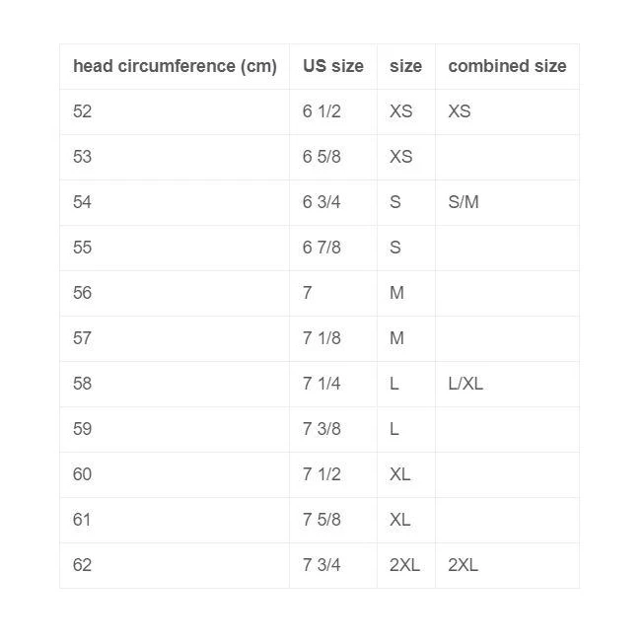644x644 pixels.
Task: Select the head circumference 55 cell
Action: (x=83, y=248)
